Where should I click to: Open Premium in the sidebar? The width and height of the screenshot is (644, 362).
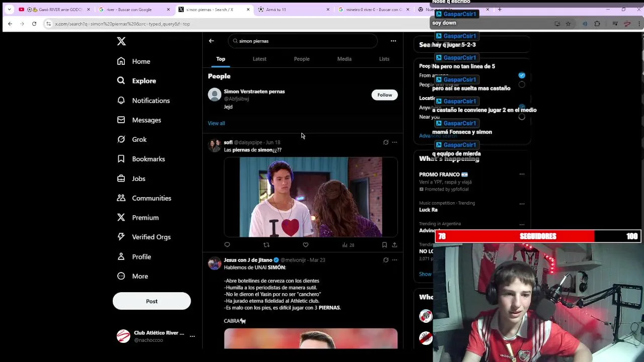138,218
